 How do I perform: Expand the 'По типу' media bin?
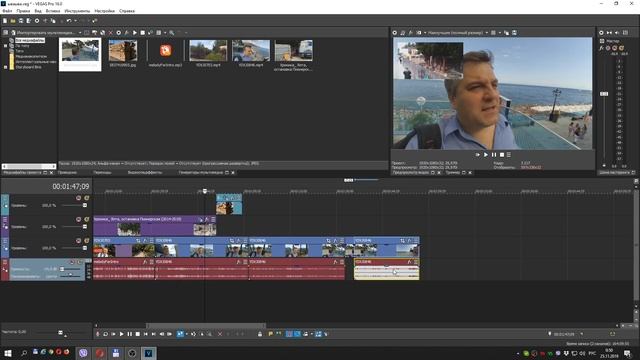[x=6, y=46]
